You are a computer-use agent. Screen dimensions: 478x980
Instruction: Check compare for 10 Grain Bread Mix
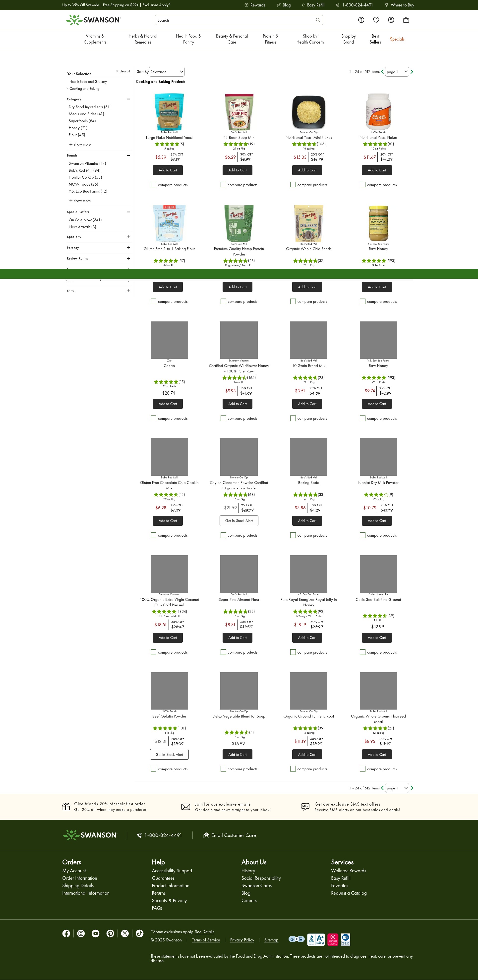click(293, 418)
